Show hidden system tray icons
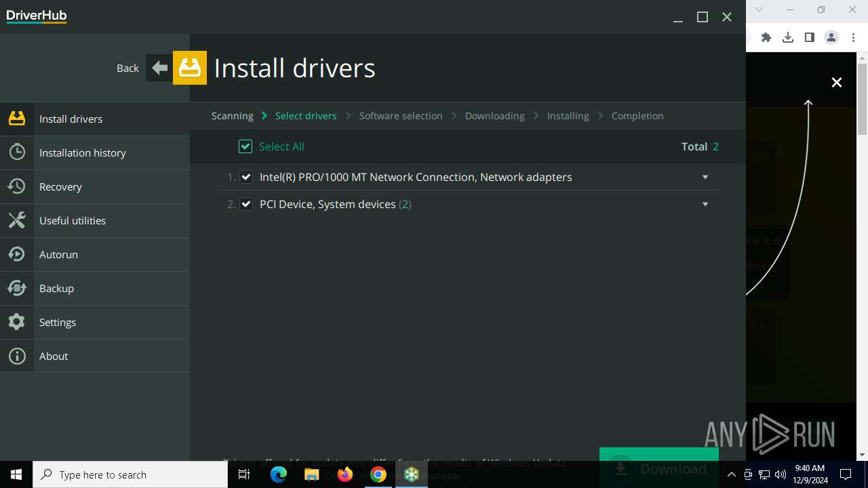This screenshot has height=488, width=868. [x=732, y=474]
